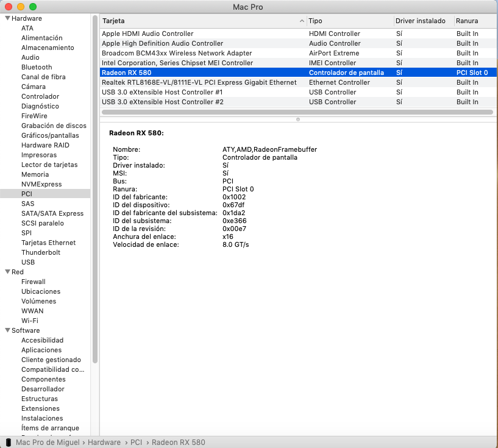The height and width of the screenshot is (448, 498).
Task: Open Controlador in the sidebar
Action: [40, 96]
